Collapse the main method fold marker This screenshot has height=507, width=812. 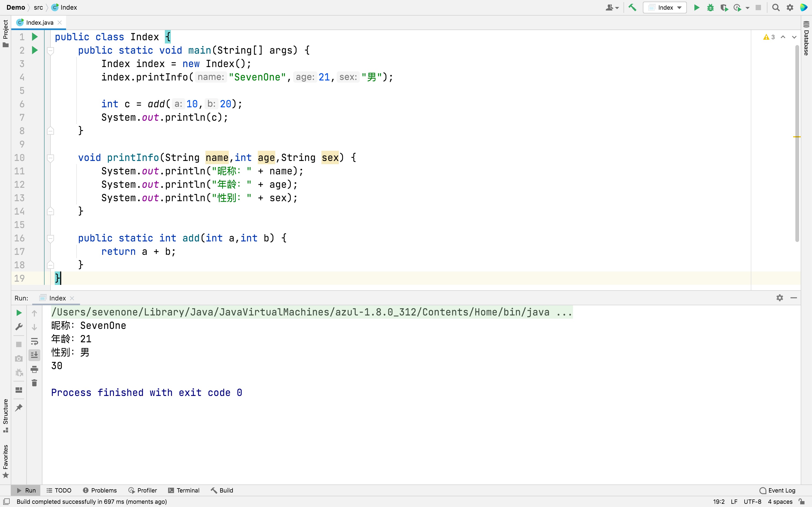click(x=51, y=51)
